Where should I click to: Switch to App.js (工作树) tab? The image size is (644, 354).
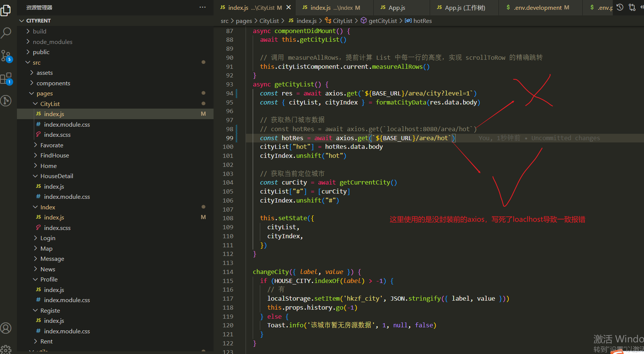coord(464,8)
